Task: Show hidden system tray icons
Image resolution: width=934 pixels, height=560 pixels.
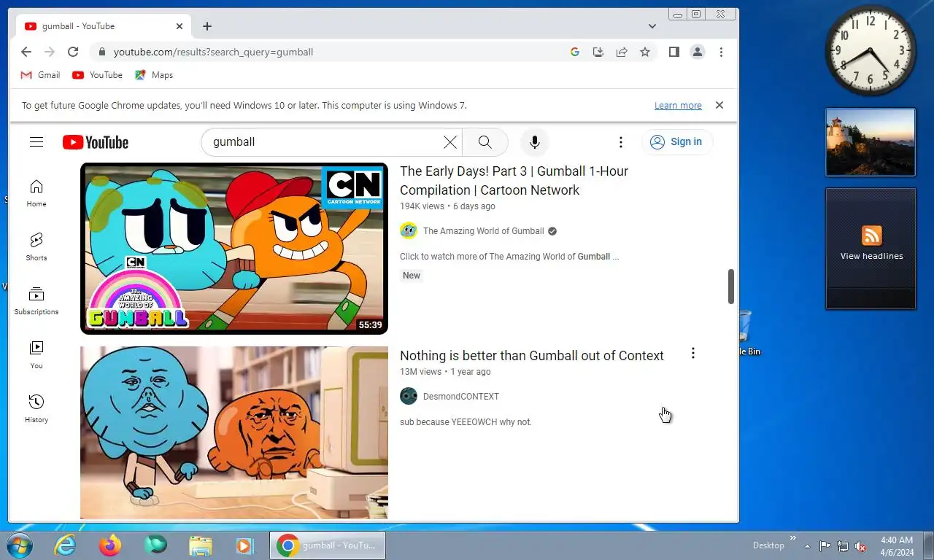Action: [807, 546]
